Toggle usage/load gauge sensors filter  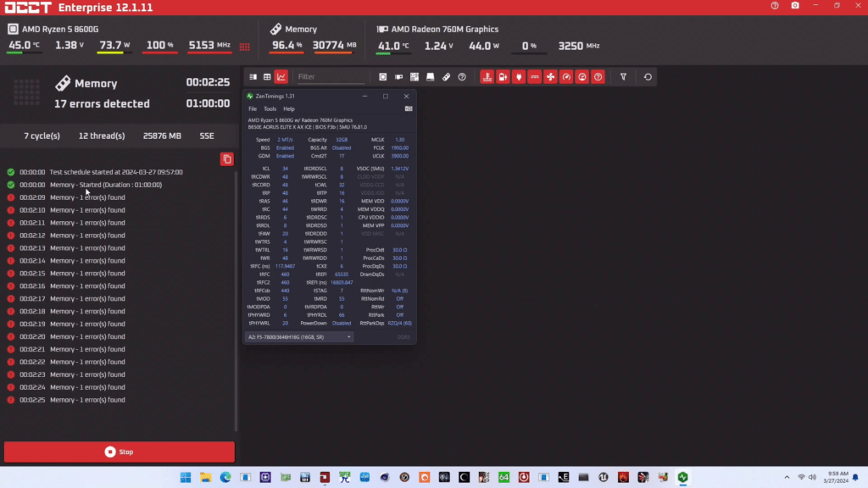[x=582, y=77]
